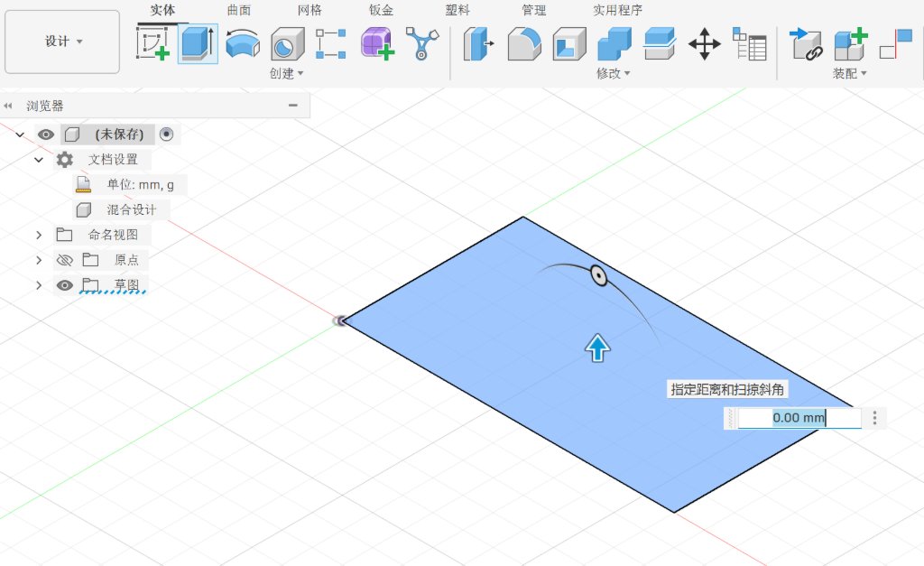Select the 拉伸 (Extrude) tool icon

point(197,43)
